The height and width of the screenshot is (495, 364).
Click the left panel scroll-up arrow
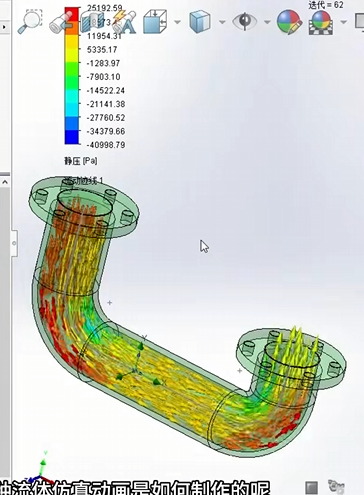[x=5, y=182]
